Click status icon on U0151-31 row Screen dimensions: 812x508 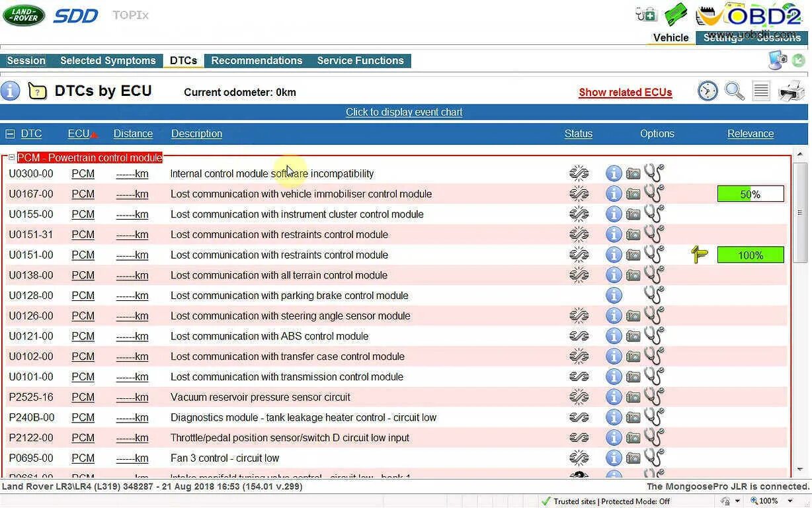(x=579, y=234)
